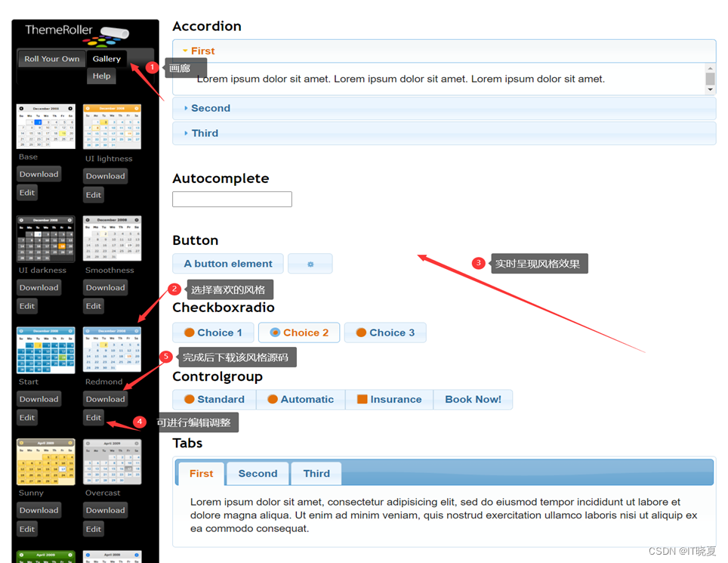Download the Redmond theme
The image size is (728, 563).
pyautogui.click(x=106, y=399)
